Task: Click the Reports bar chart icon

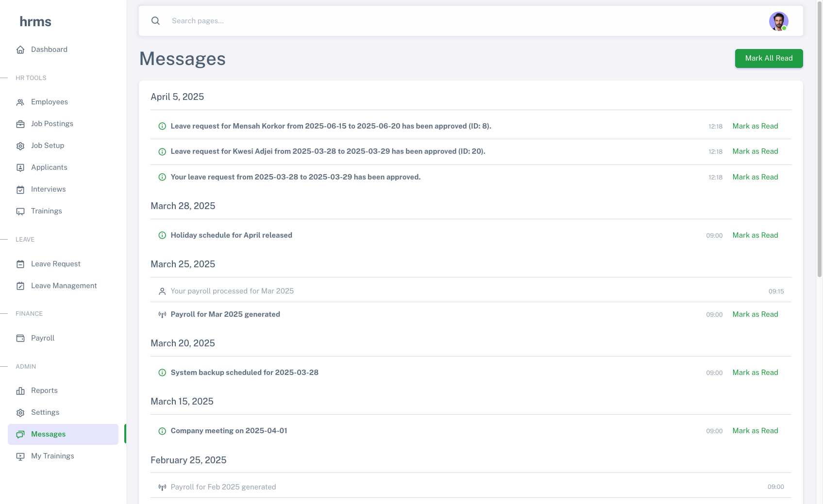Action: [20, 391]
